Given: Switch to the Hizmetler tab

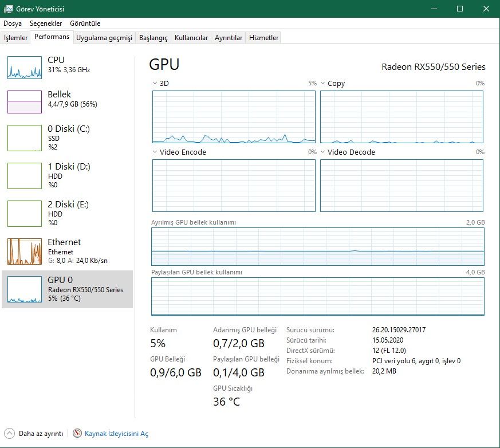Looking at the screenshot, I should (263, 38).
